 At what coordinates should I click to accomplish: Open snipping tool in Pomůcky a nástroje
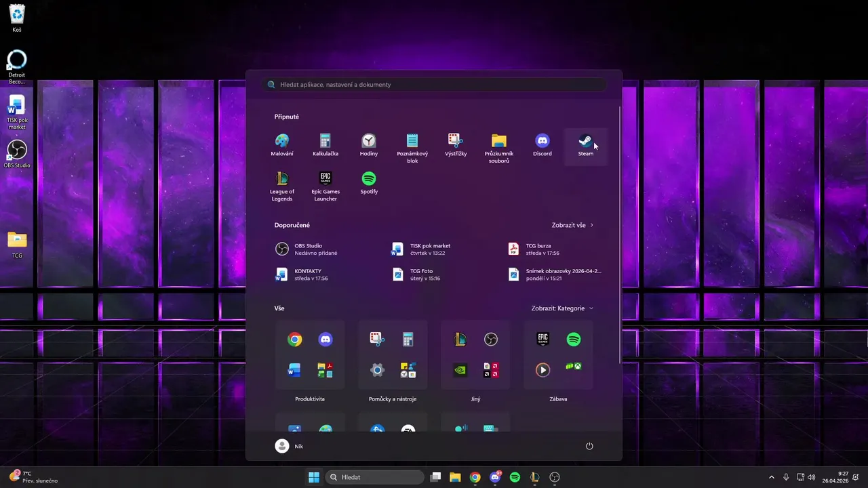coord(377,340)
